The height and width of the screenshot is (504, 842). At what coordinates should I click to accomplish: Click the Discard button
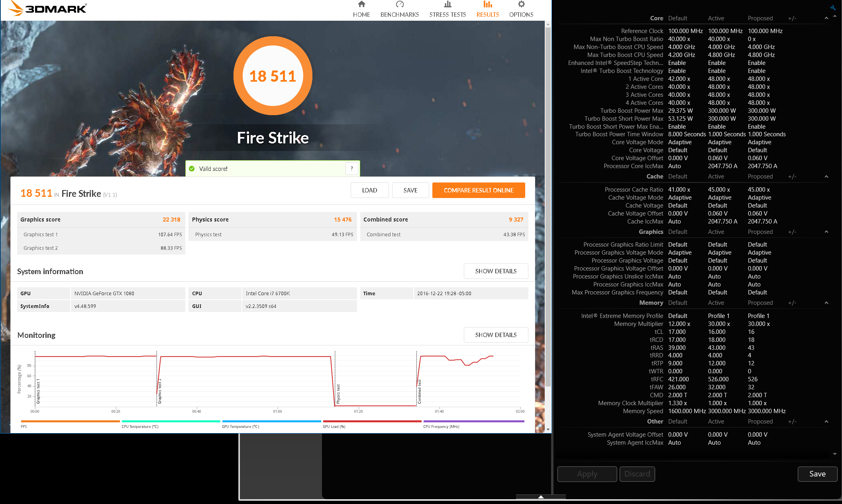[x=637, y=474]
